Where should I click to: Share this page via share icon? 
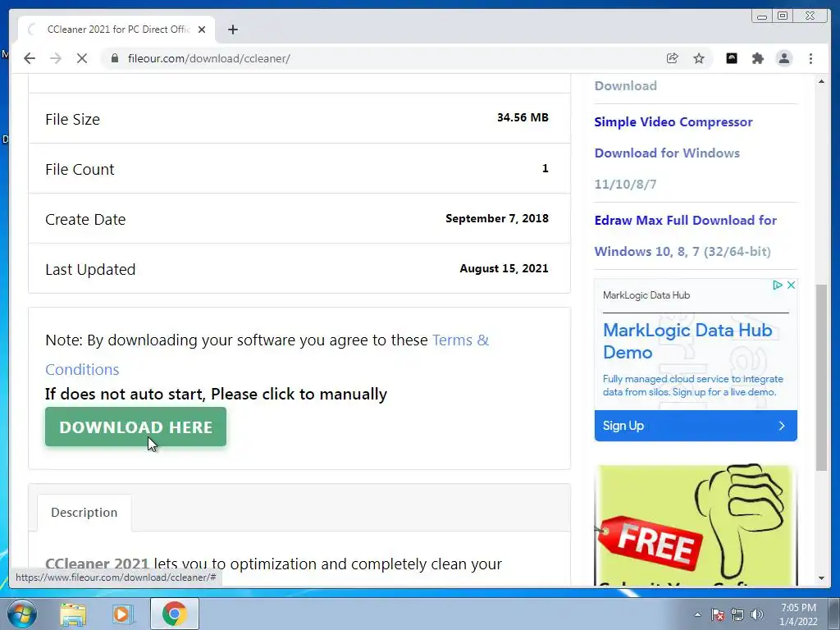click(672, 58)
